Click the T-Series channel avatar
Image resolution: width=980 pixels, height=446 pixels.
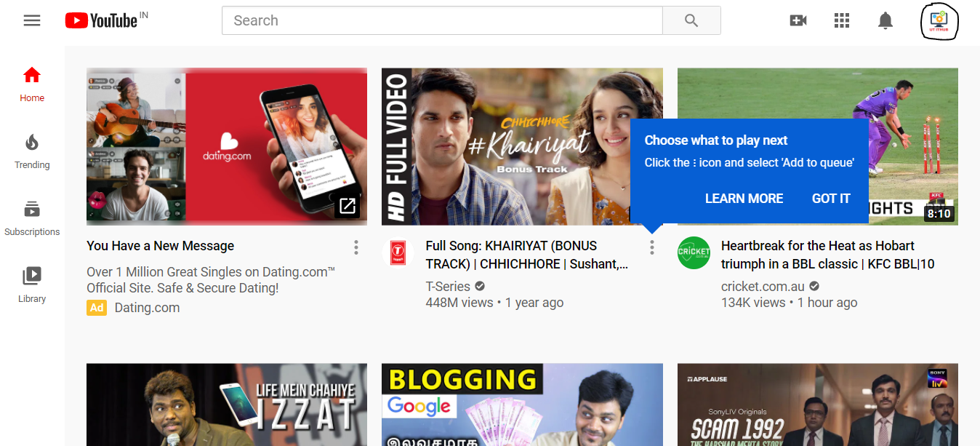click(398, 252)
